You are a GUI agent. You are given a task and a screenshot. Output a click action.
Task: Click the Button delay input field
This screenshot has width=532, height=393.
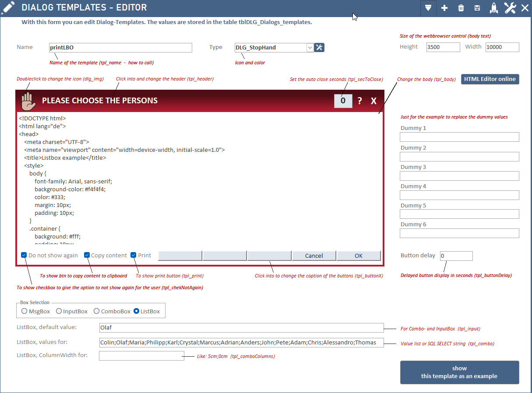(x=456, y=256)
